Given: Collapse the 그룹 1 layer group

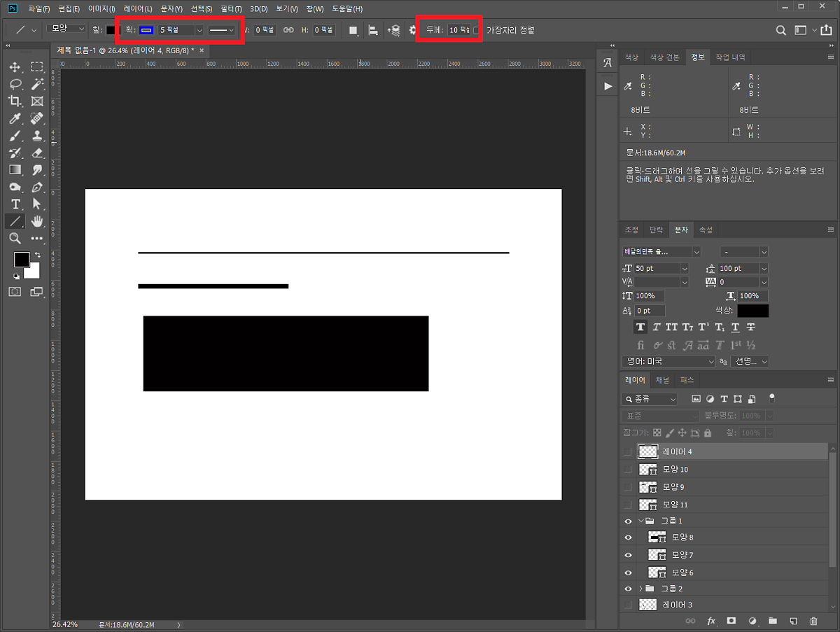Looking at the screenshot, I should [640, 521].
